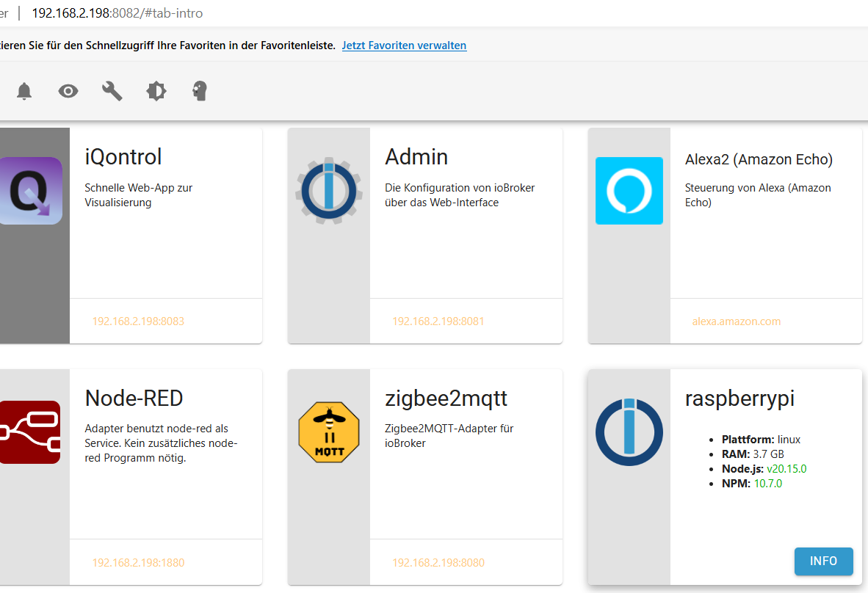This screenshot has width=868, height=593.
Task: Click 'Adapter benutzt node-red als Service' description
Action: coord(161,443)
